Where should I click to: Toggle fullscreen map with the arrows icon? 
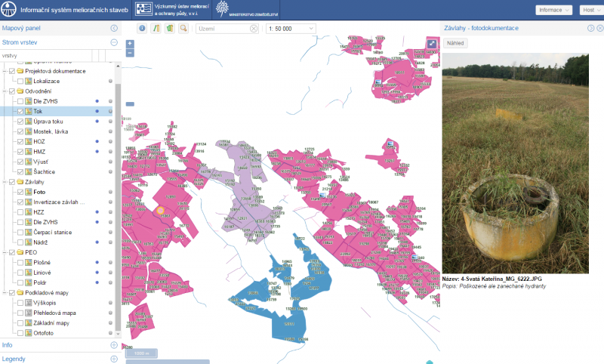click(x=431, y=44)
